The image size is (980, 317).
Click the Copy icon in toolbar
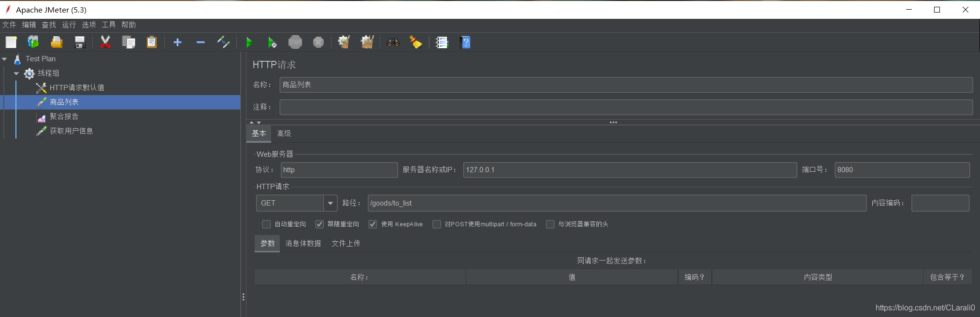pos(129,42)
